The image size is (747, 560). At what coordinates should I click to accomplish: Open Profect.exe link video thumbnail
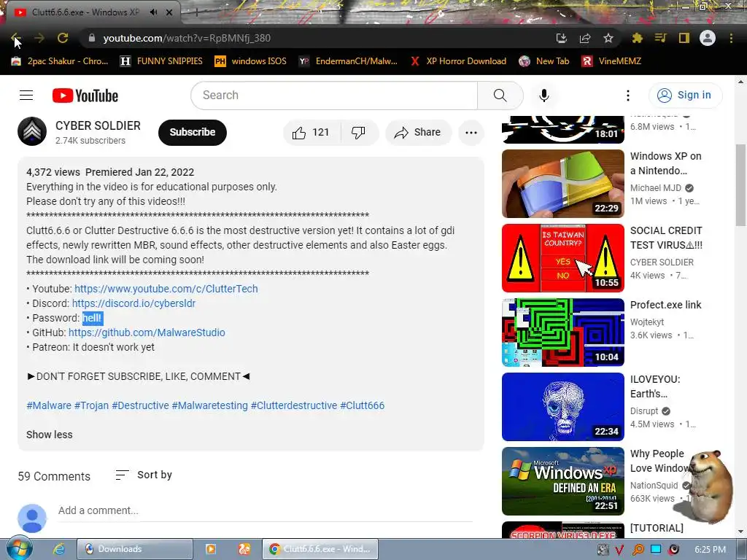click(562, 332)
